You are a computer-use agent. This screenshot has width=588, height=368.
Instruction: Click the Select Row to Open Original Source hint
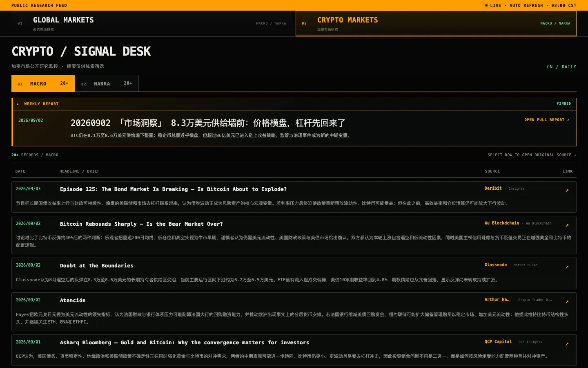coord(532,155)
